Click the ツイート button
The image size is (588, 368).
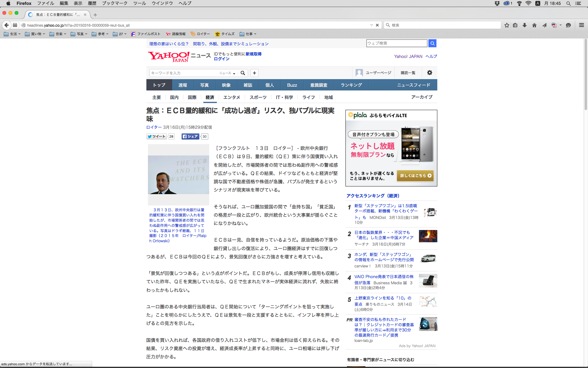(156, 136)
